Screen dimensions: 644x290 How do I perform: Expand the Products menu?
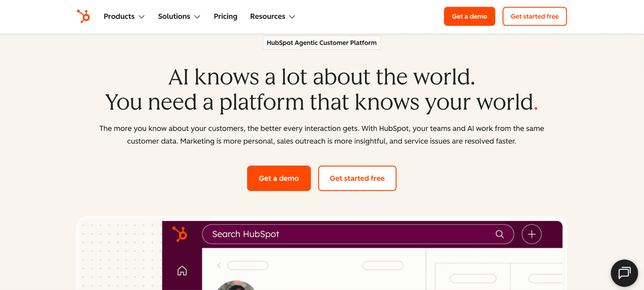(124, 16)
